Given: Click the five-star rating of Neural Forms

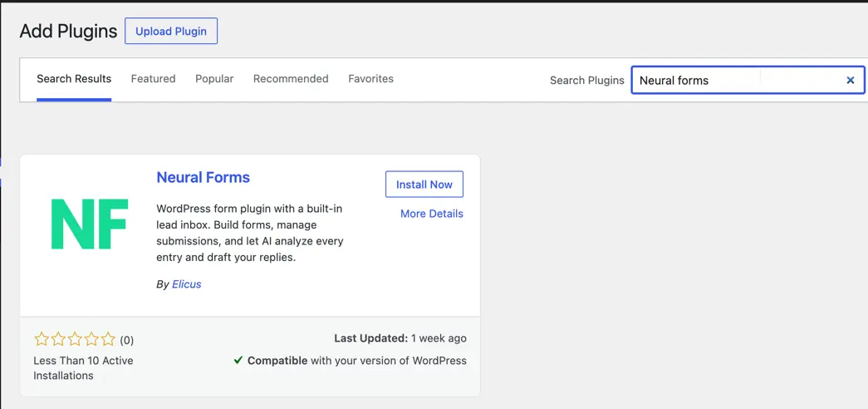Looking at the screenshot, I should 75,339.
